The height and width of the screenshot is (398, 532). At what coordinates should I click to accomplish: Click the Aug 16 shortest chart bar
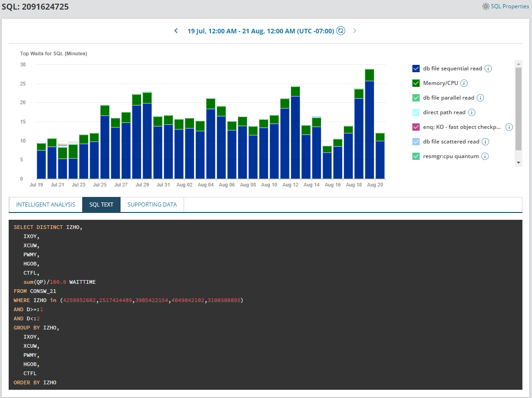coord(327,163)
